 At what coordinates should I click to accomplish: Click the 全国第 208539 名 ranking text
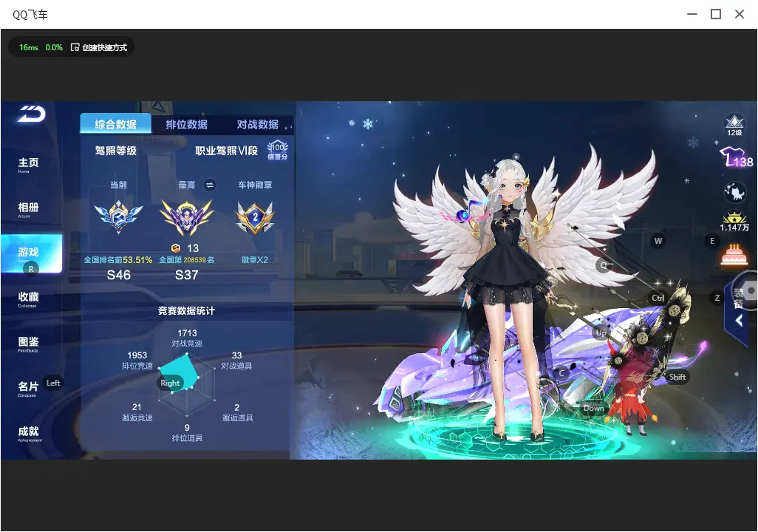point(187,259)
